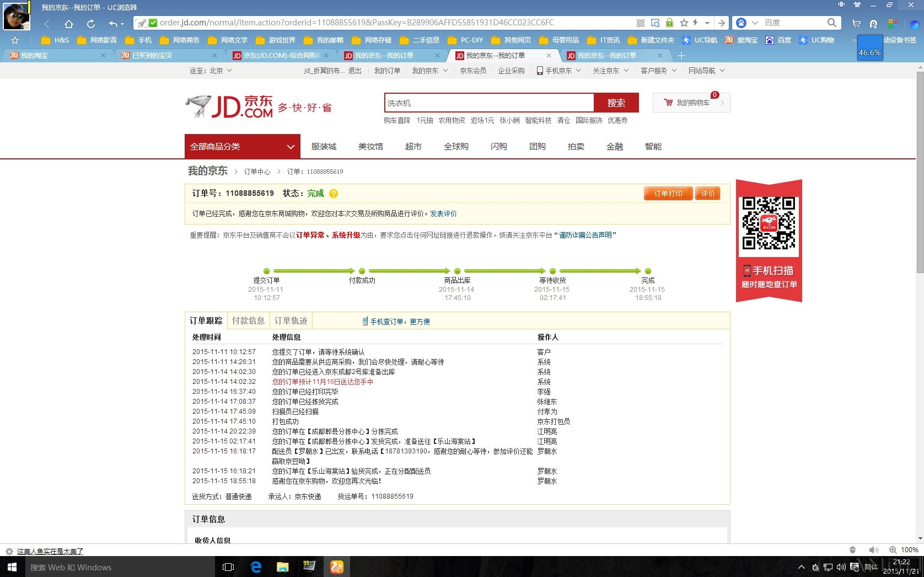Click the page search magnifier icon in address bar
The image size is (924, 577).
coord(656,23)
